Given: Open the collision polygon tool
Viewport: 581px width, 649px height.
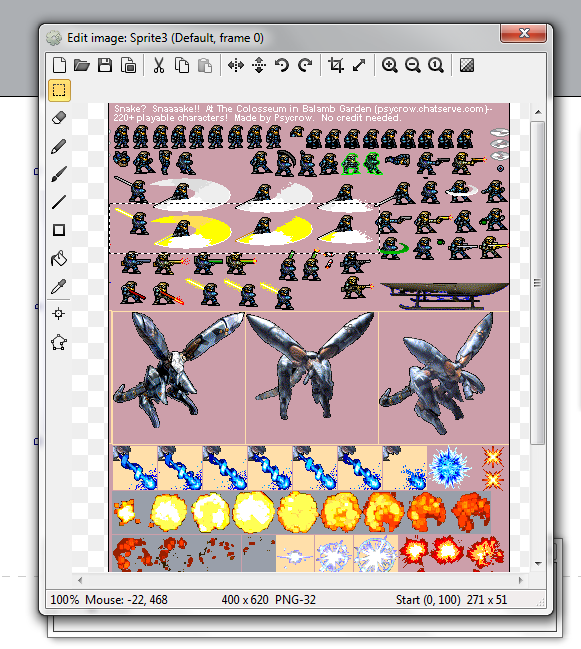Looking at the screenshot, I should [x=59, y=343].
